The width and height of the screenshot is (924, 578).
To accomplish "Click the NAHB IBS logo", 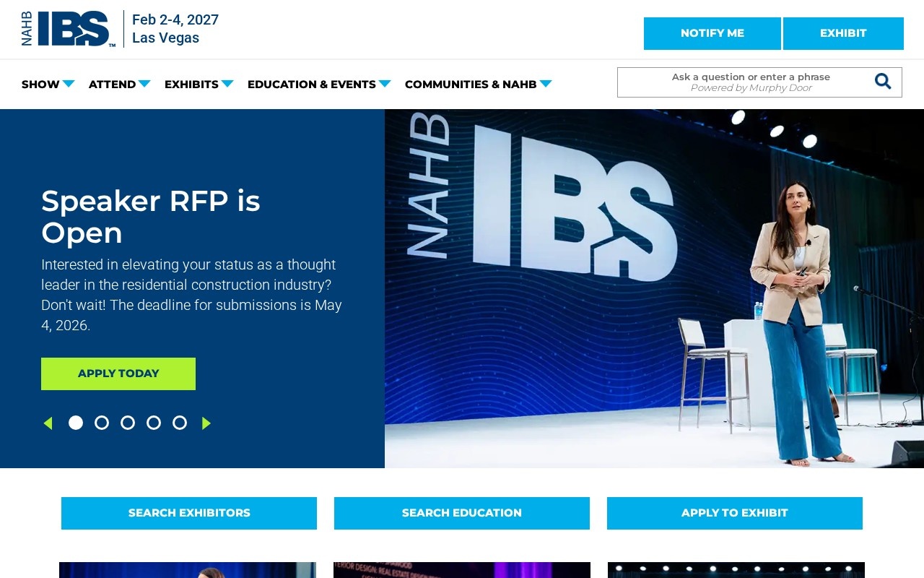I will pyautogui.click(x=68, y=30).
